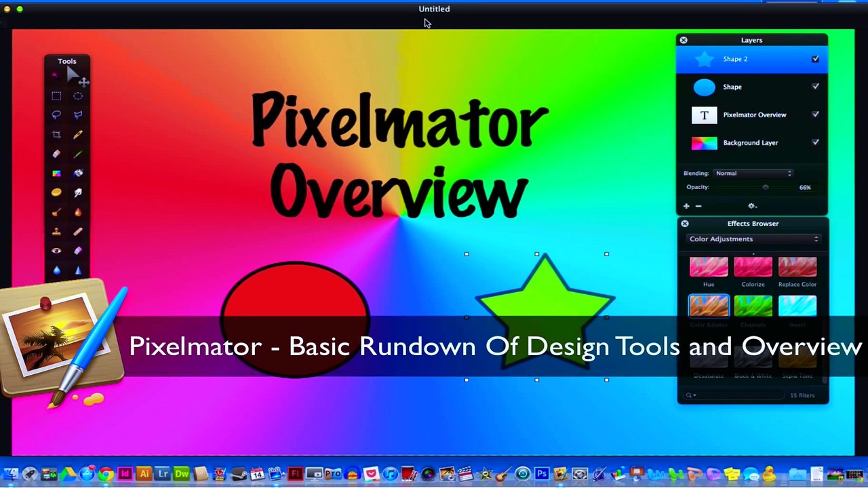The image size is (868, 488).
Task: Choose the cyan Invert effect thumbnail
Action: tap(797, 306)
